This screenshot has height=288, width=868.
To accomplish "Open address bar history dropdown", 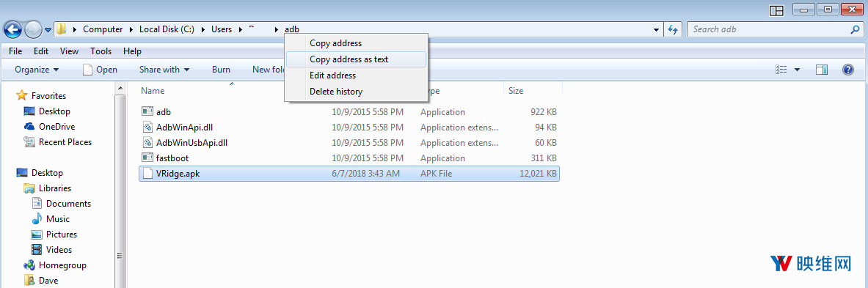I will click(656, 29).
